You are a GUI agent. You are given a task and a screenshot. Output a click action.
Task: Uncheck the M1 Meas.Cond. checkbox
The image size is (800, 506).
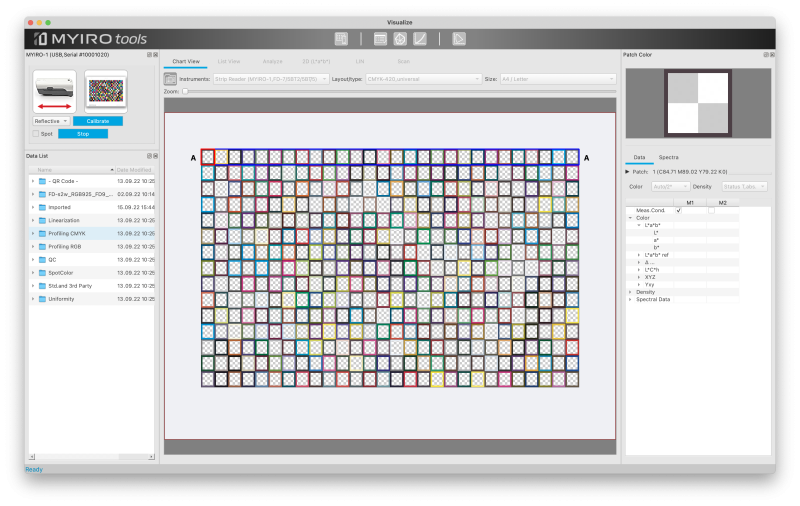[x=679, y=210]
